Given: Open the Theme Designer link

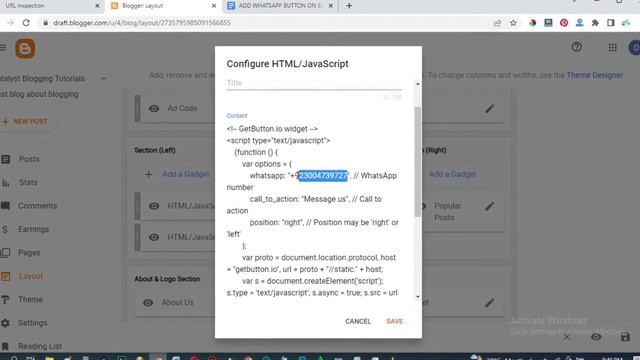Looking at the screenshot, I should [x=594, y=76].
